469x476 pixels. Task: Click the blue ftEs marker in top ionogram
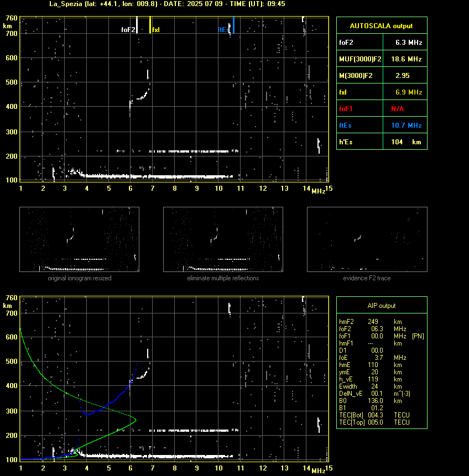[233, 25]
